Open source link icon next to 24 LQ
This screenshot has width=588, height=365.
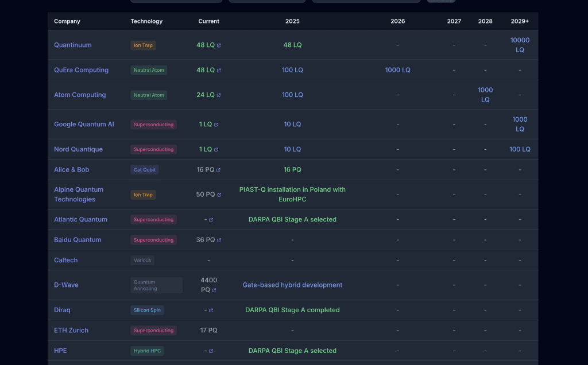(x=219, y=95)
